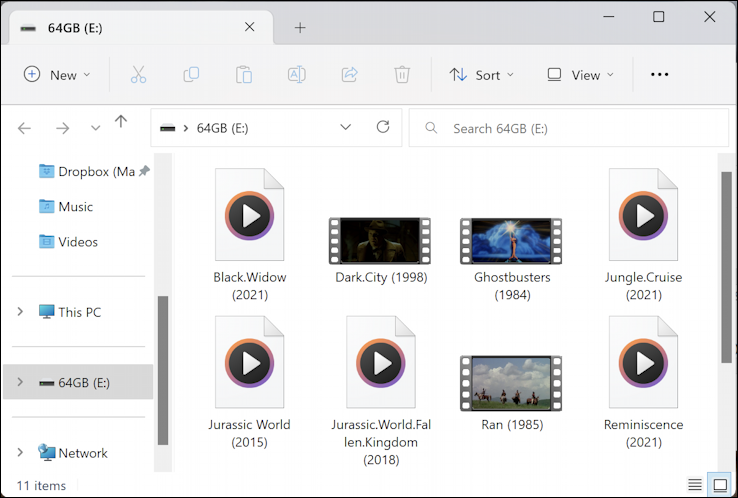Click the Up one level arrow
The height and width of the screenshot is (498, 738).
tap(121, 122)
